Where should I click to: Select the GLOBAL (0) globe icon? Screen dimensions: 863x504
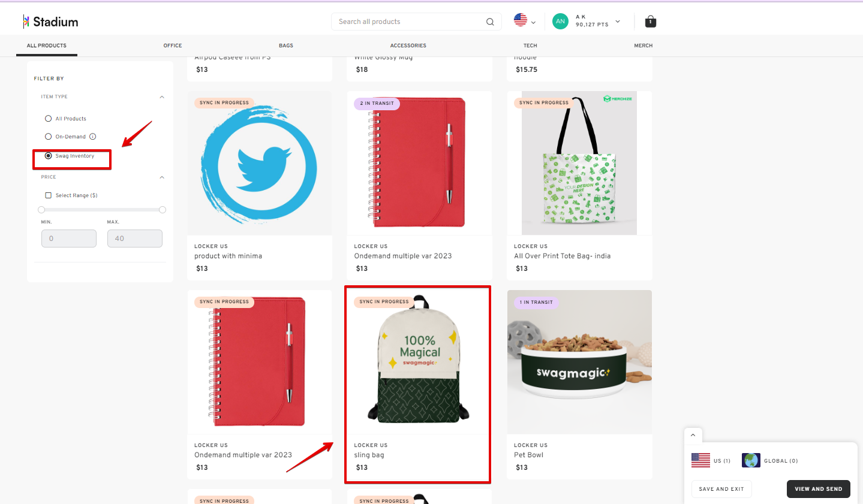pos(750,460)
